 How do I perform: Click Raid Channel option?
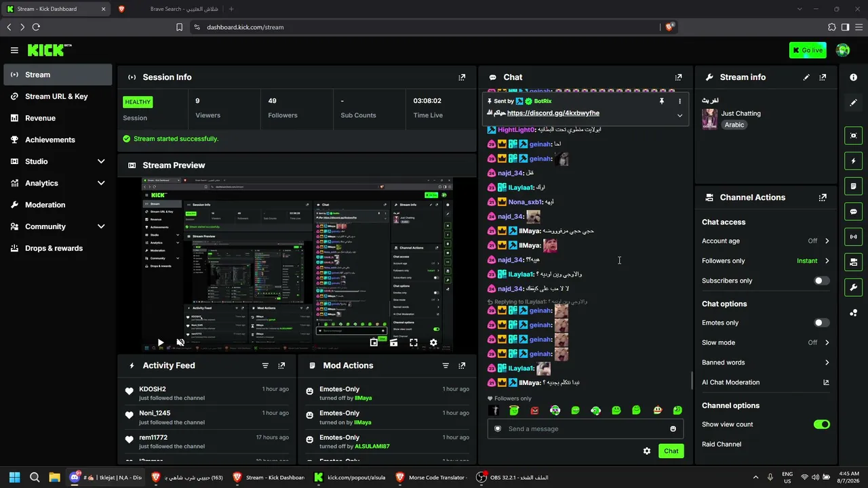point(722,445)
